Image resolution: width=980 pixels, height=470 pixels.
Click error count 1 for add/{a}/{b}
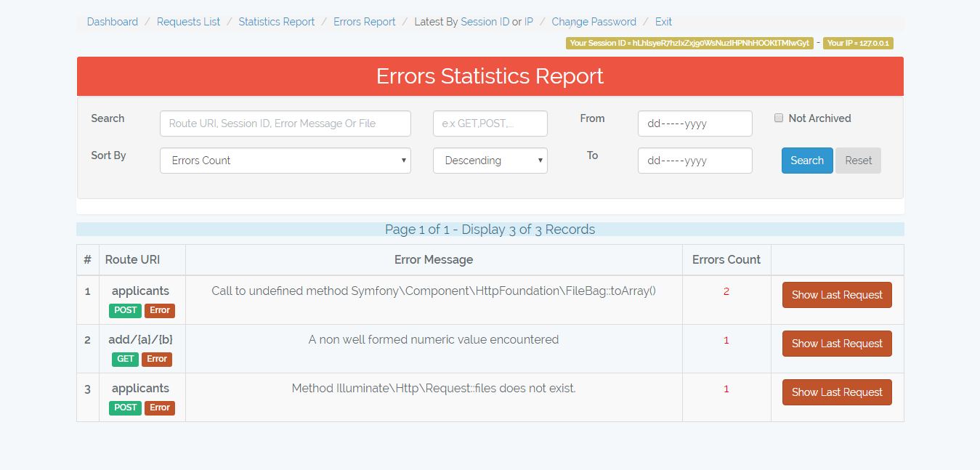click(x=726, y=340)
